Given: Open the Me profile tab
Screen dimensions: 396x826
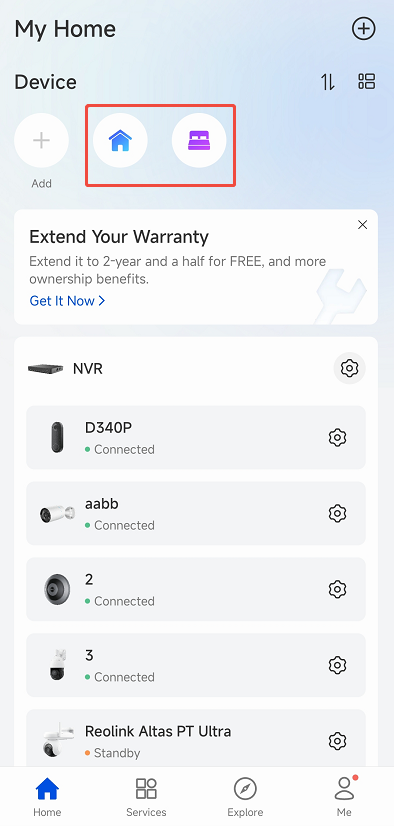Looking at the screenshot, I should click(x=344, y=797).
